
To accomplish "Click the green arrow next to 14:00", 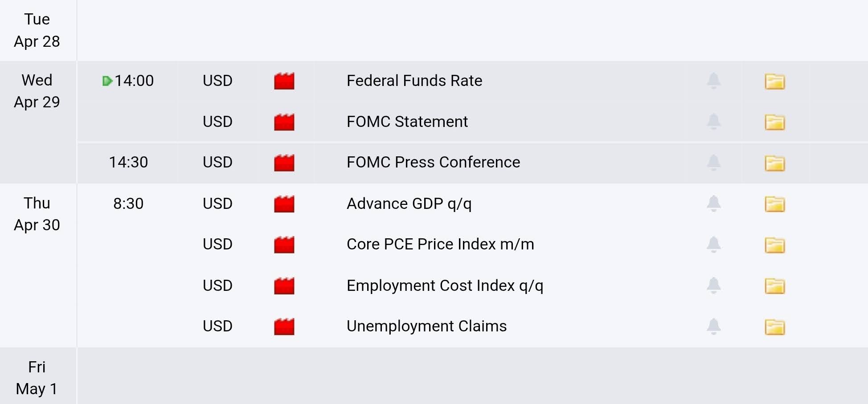I will point(107,81).
